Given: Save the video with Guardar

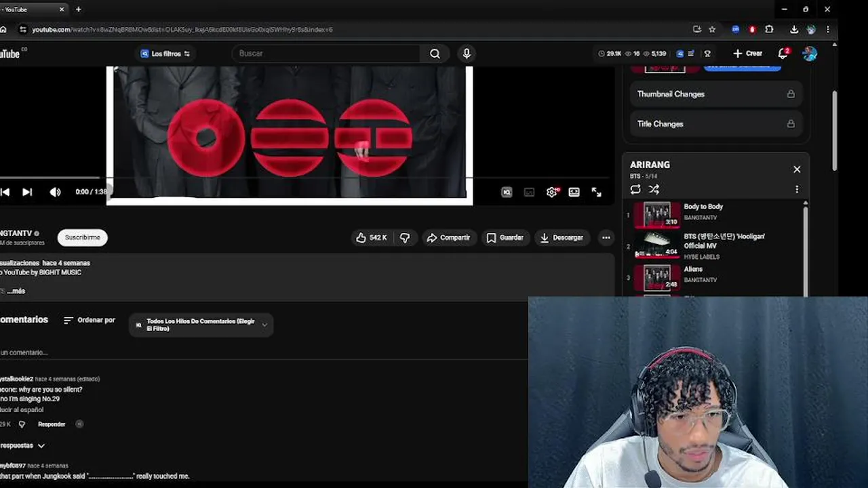Looking at the screenshot, I should click(505, 238).
